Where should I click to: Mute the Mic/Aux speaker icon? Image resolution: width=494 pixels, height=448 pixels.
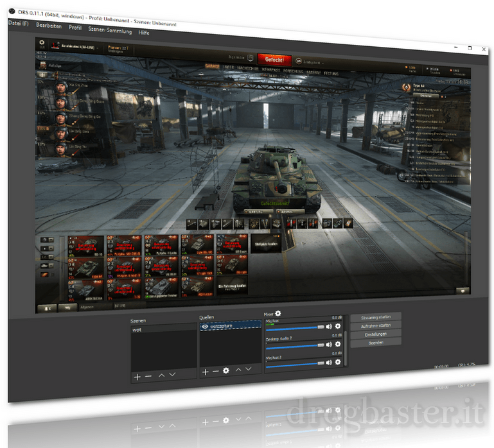pos(329,327)
